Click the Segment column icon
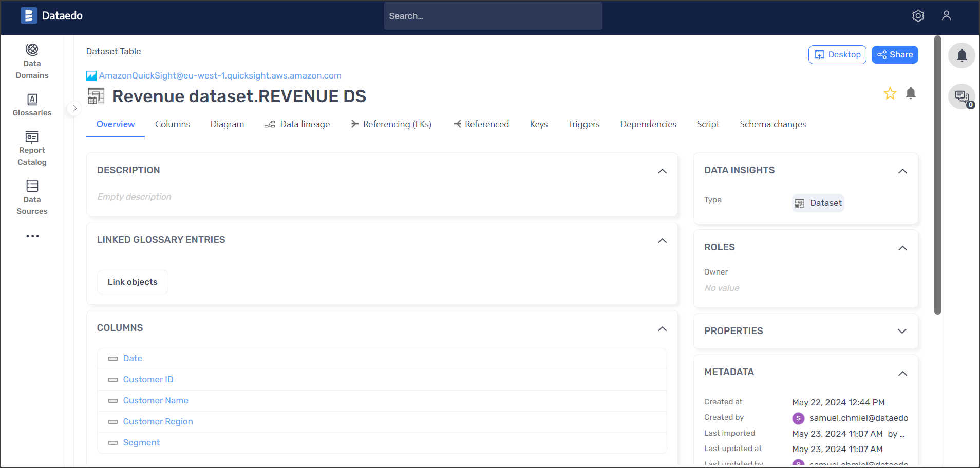 113,443
